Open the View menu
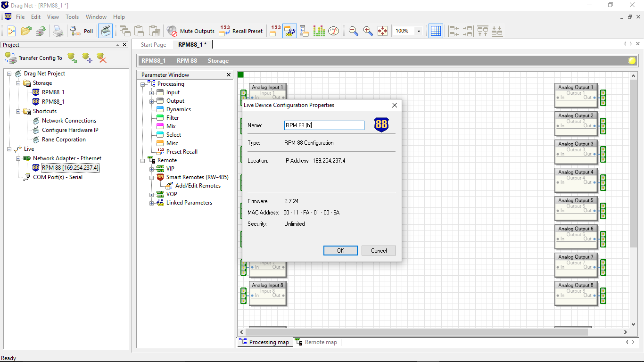 pyautogui.click(x=53, y=17)
